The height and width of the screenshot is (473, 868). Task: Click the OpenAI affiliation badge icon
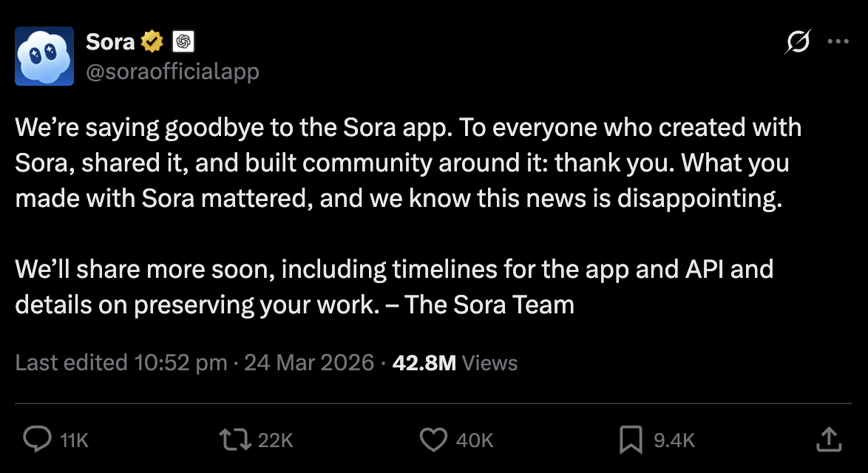(x=183, y=42)
